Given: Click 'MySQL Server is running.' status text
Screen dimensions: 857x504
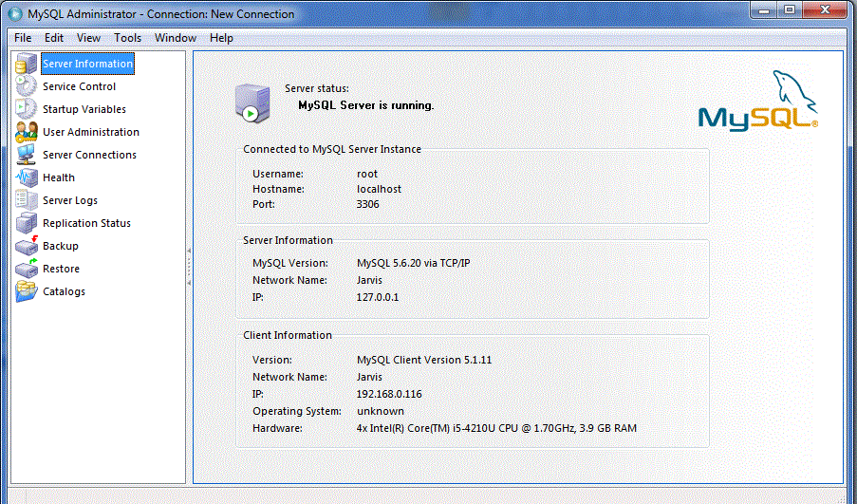Looking at the screenshot, I should (366, 105).
